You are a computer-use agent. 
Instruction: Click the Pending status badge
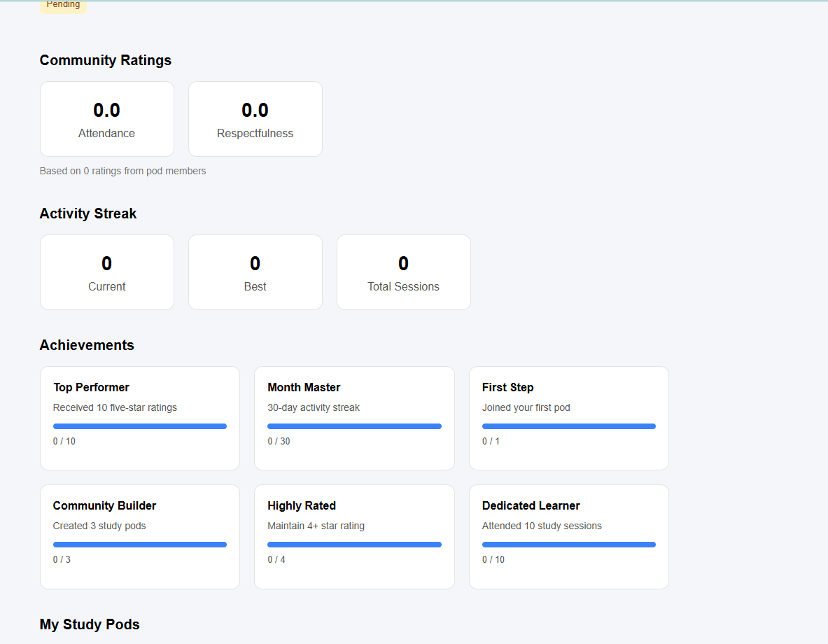(x=63, y=6)
